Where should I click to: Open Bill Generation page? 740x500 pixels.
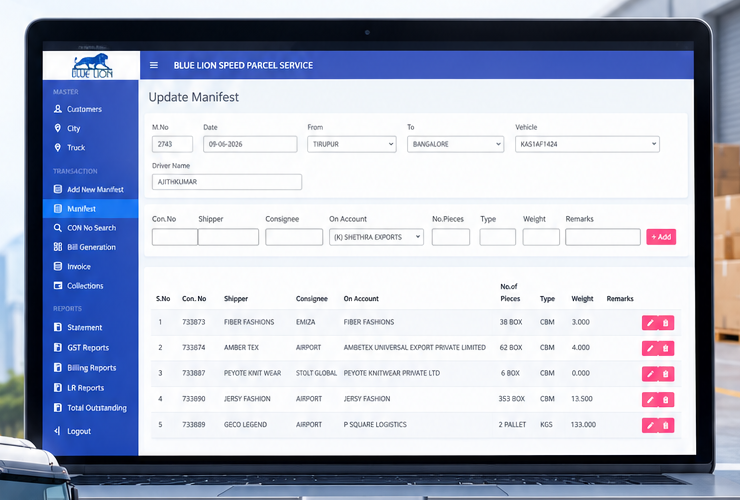[x=91, y=247]
